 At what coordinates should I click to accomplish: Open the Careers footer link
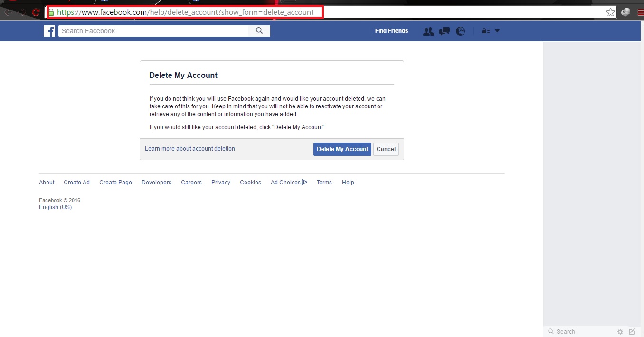point(191,183)
